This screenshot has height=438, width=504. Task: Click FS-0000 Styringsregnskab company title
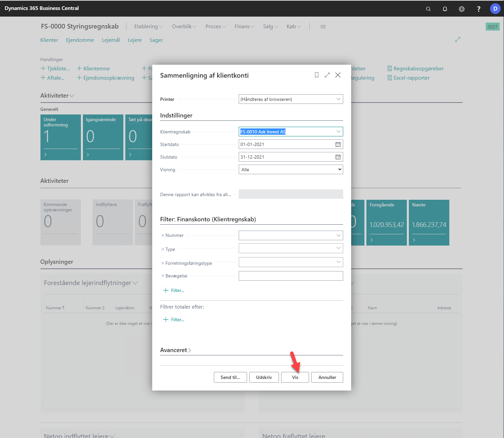[80, 27]
